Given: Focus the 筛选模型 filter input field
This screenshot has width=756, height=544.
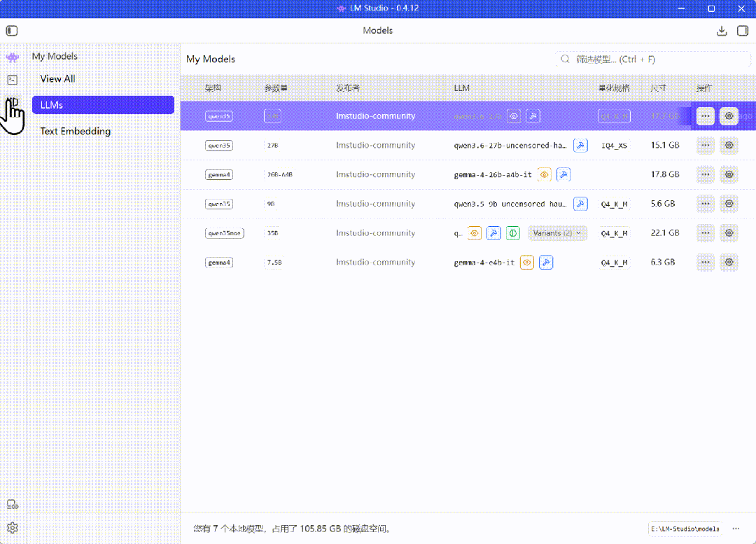Looking at the screenshot, I should pyautogui.click(x=653, y=59).
